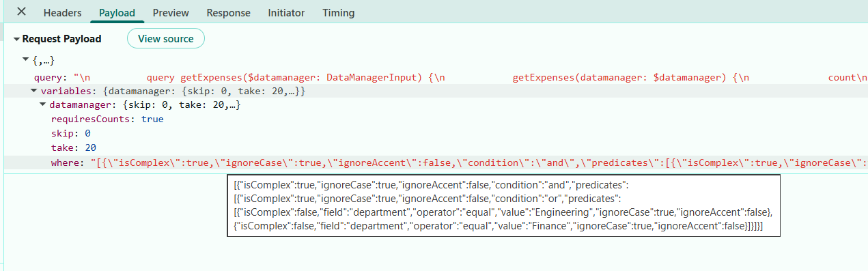Screen dimensions: 868x271
Task: Switch to the Initiator tab
Action: tap(286, 13)
